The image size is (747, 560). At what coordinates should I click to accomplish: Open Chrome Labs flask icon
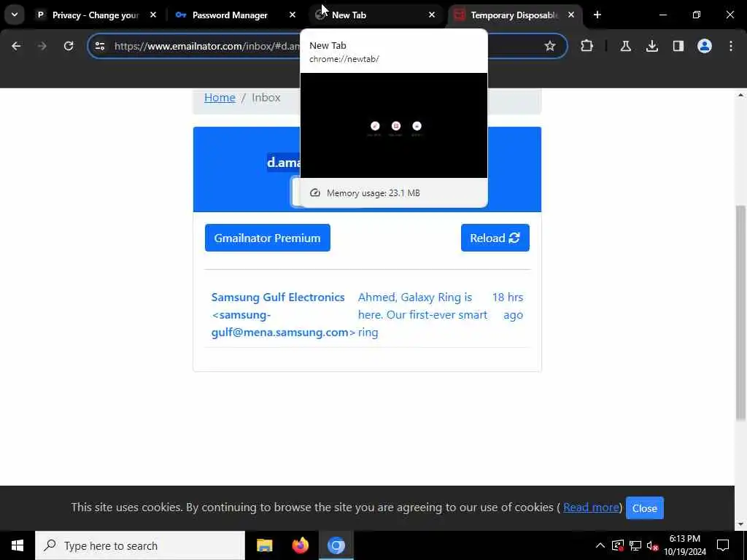625,46
